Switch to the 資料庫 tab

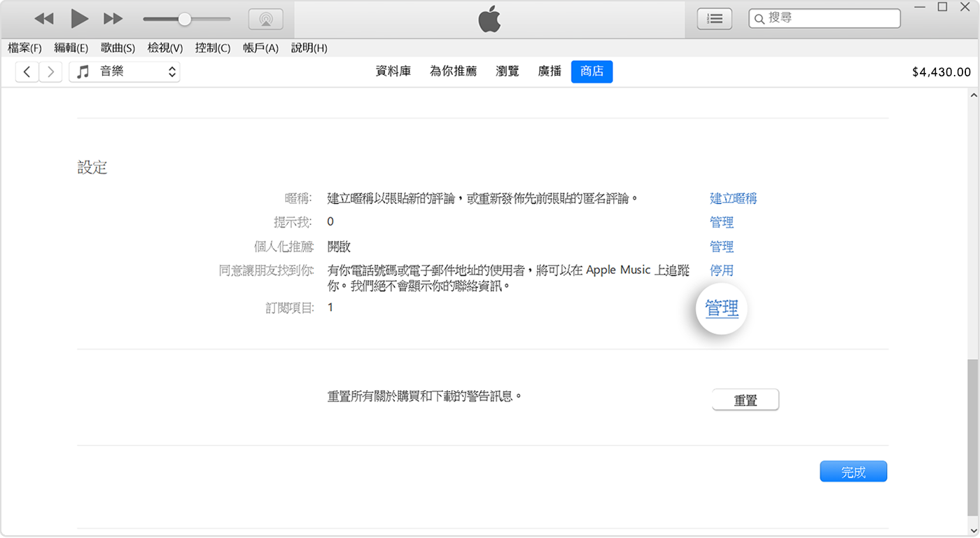point(393,71)
